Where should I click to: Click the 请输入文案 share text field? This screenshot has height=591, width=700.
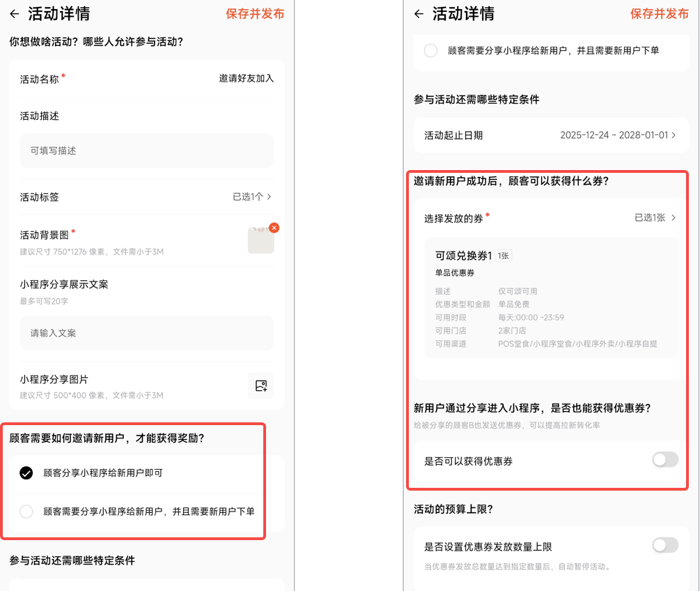[x=146, y=333]
